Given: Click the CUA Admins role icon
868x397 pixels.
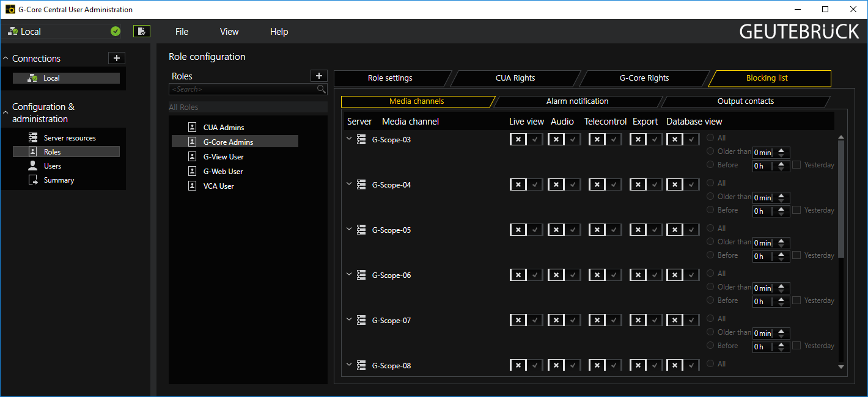Looking at the screenshot, I should point(193,127).
